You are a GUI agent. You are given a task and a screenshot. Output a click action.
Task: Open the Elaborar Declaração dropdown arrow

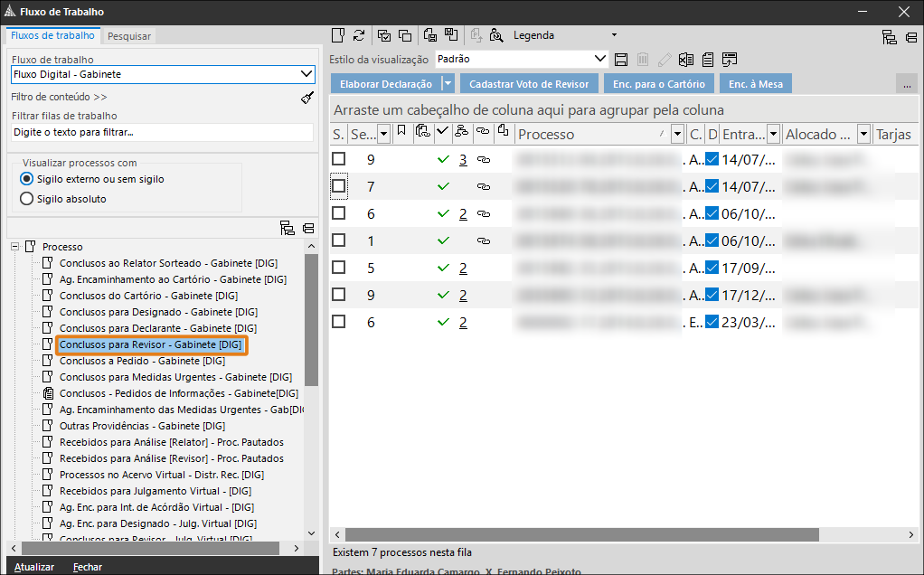448,84
